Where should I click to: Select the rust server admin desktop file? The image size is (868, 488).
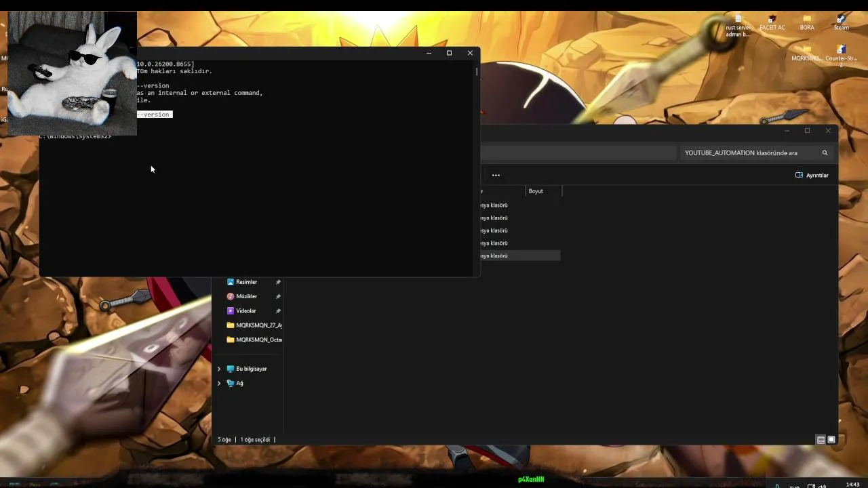738,25
